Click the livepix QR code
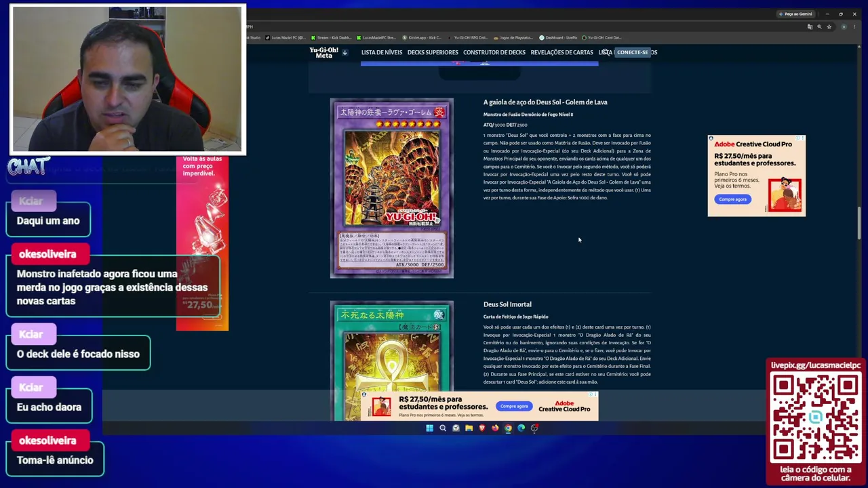The height and width of the screenshot is (488, 868). tap(814, 417)
